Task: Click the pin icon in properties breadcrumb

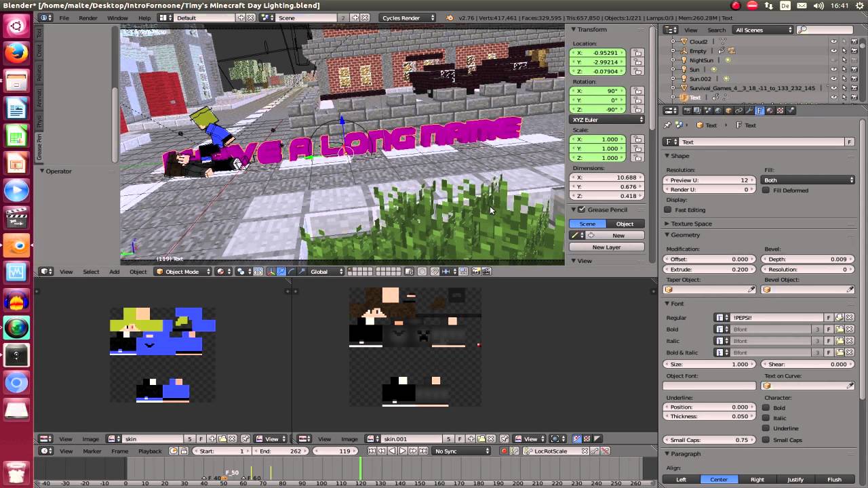Action: [x=667, y=125]
